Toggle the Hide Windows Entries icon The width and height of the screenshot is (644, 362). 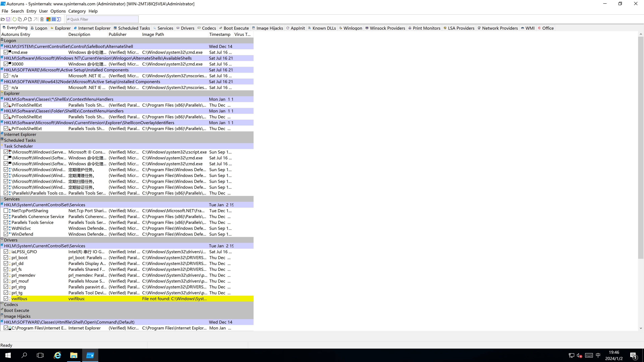pos(54,19)
